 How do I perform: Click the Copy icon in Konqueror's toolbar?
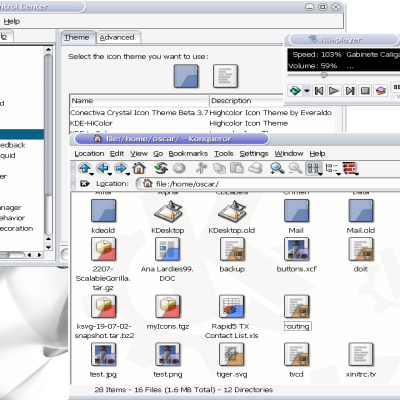(x=219, y=168)
